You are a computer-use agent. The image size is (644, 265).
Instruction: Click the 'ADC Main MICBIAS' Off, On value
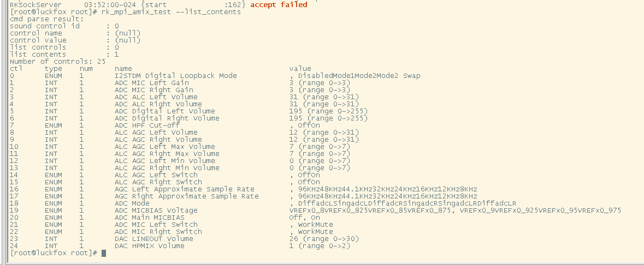click(305, 218)
